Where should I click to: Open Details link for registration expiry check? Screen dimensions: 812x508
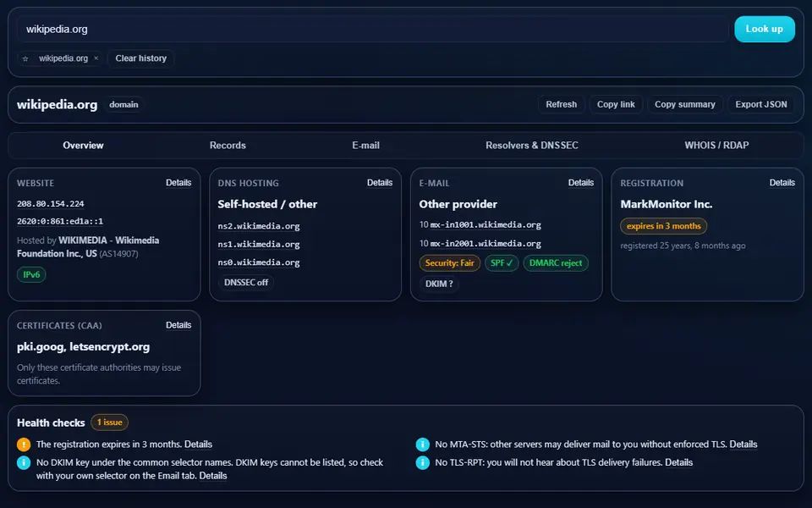(198, 444)
